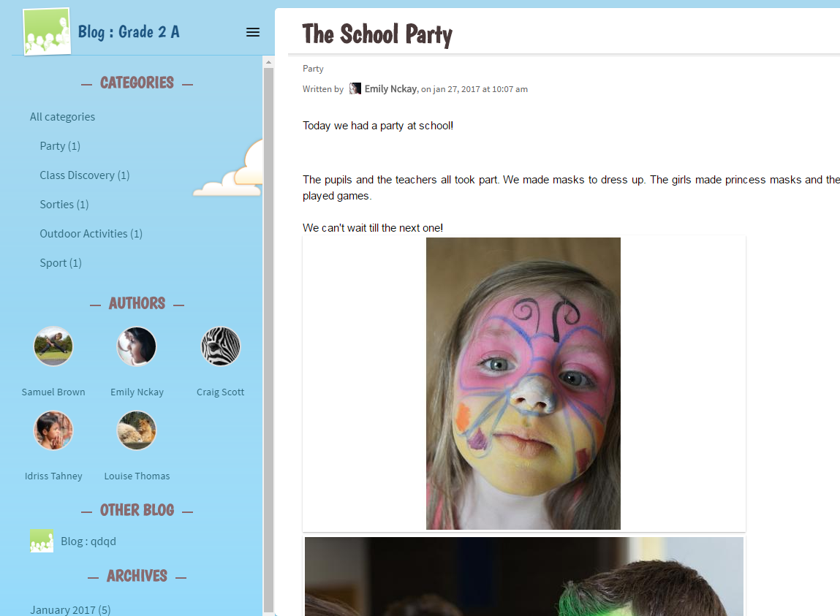Select Emily Nckay's round avatar
Image resolution: width=840 pixels, height=616 pixels.
pyautogui.click(x=137, y=346)
